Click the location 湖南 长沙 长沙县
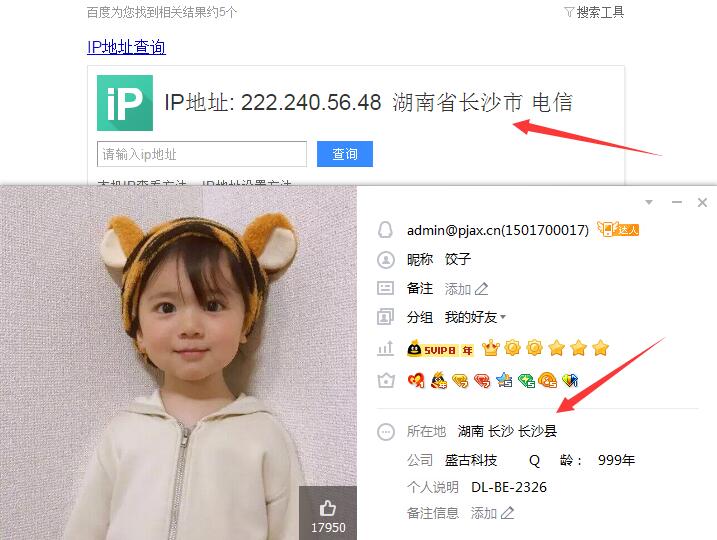 (x=507, y=431)
